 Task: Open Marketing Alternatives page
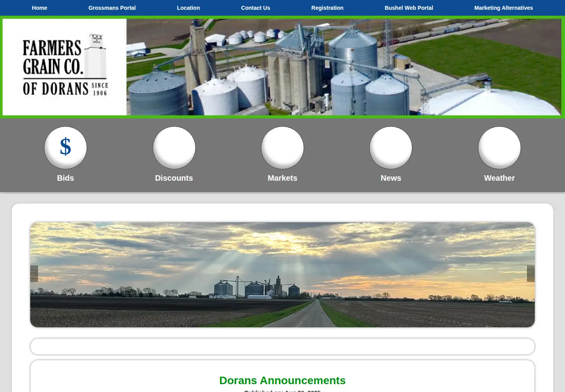[x=503, y=8]
